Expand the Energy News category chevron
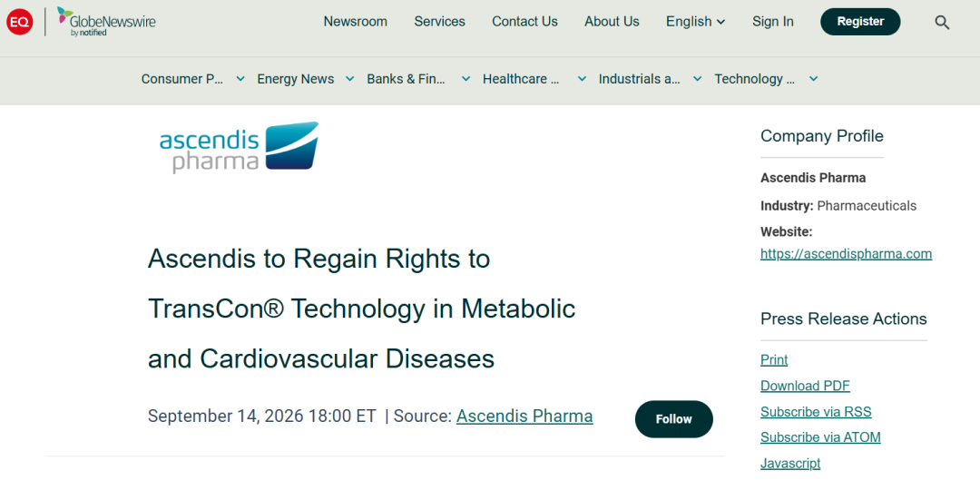 pos(350,79)
